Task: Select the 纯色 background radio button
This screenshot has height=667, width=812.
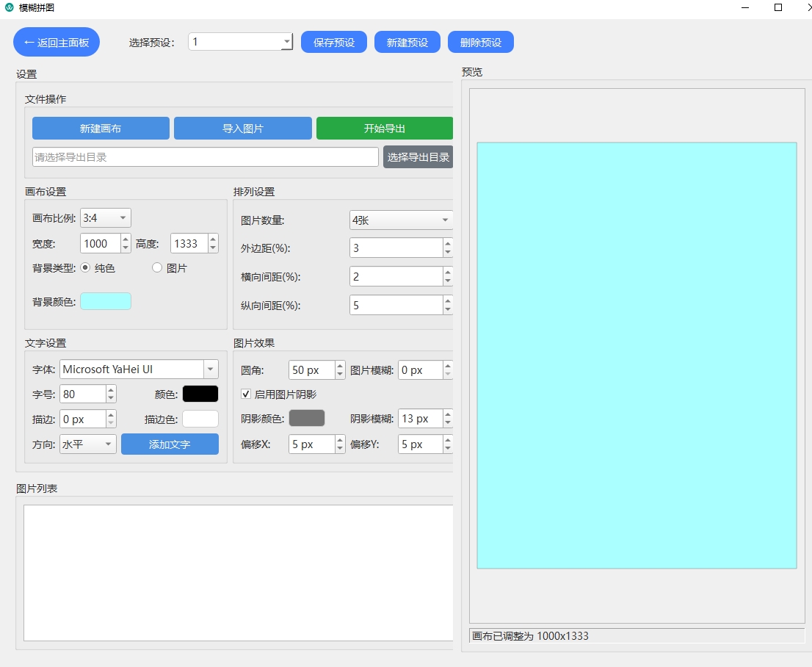Action: pos(85,267)
